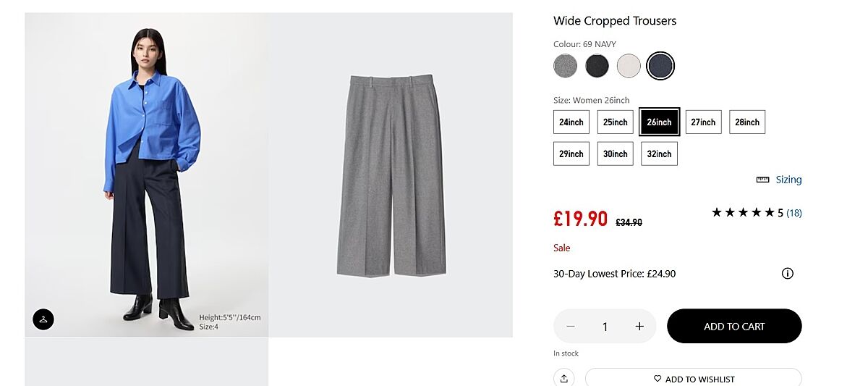868x386 pixels.
Task: Select size 27inch
Action: [x=703, y=122]
